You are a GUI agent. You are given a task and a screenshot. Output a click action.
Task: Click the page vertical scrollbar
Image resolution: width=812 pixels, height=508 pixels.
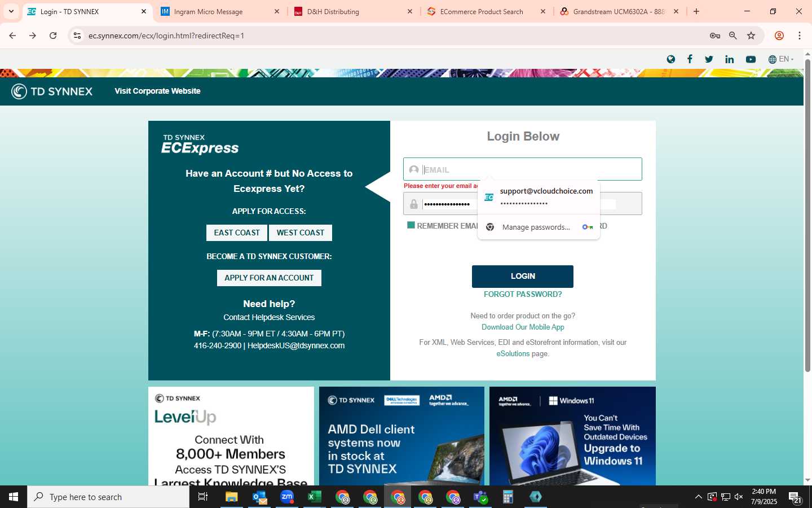[x=807, y=214]
